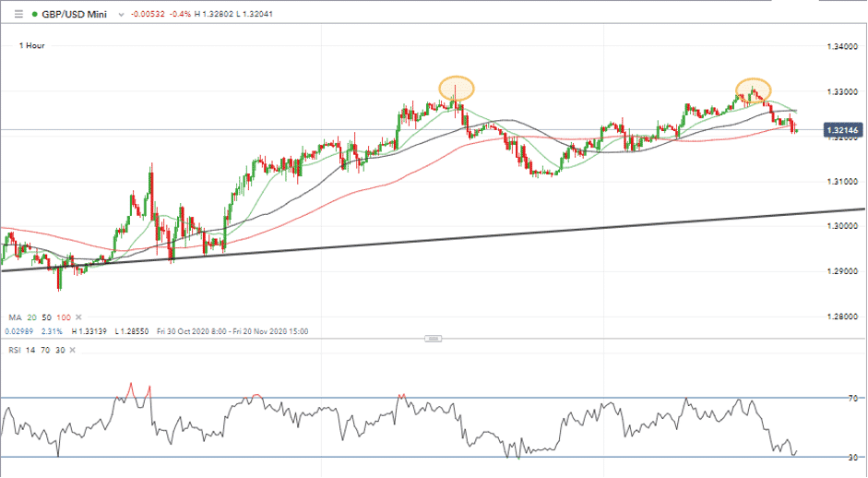Viewport: 868px width, 478px height.
Task: Select the MA 20 period value
Action: tap(31, 317)
